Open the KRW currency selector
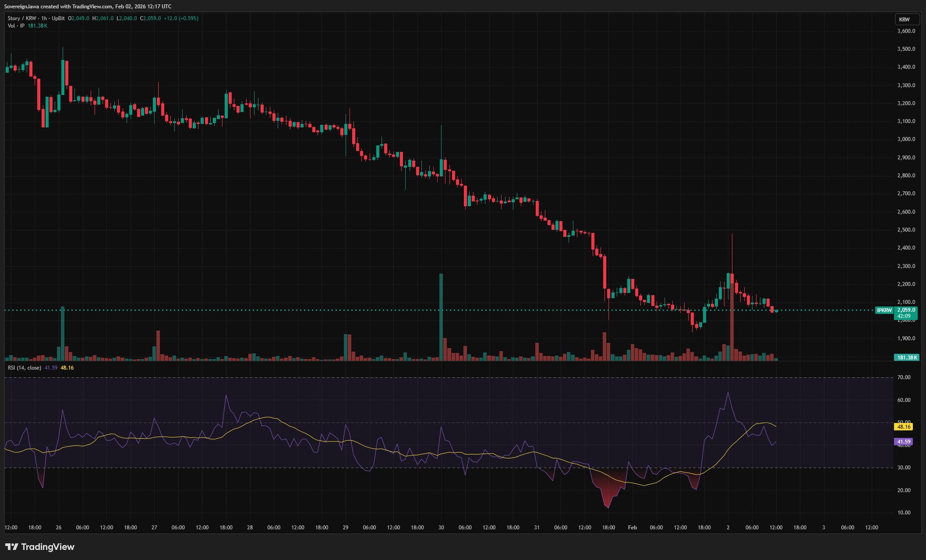Screen dimensions: 926x560 pos(907,19)
